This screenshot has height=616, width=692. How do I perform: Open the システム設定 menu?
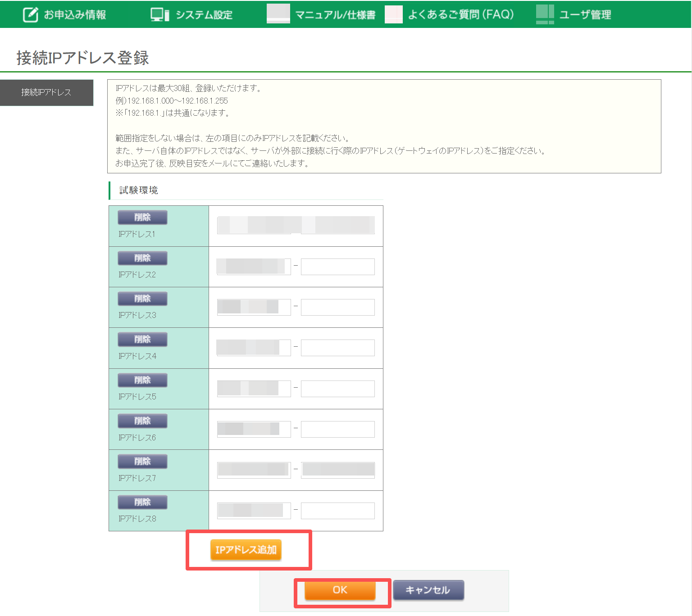point(191,14)
